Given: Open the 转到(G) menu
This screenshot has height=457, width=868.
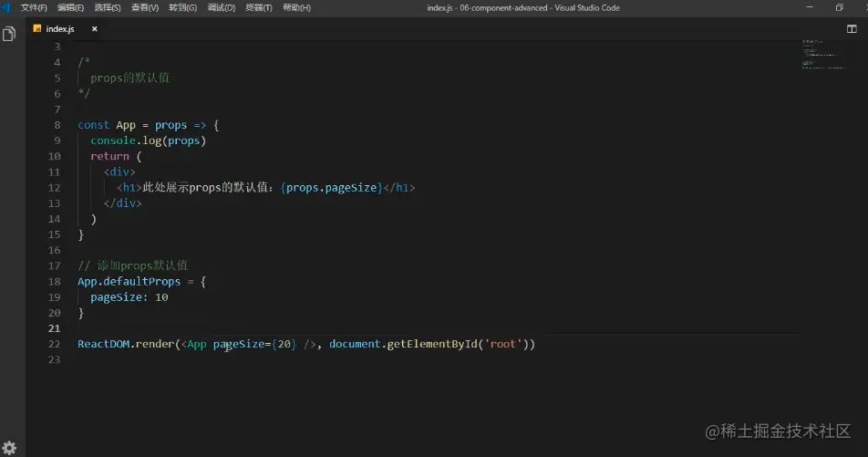Looking at the screenshot, I should [182, 8].
